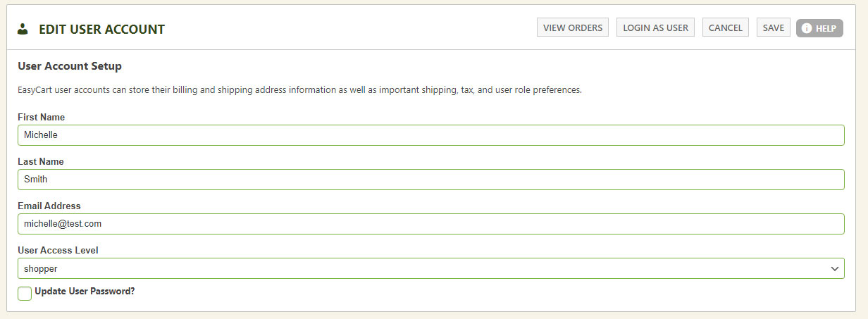The width and height of the screenshot is (868, 319).
Task: Click the Email Address field label
Action: pyautogui.click(x=49, y=206)
